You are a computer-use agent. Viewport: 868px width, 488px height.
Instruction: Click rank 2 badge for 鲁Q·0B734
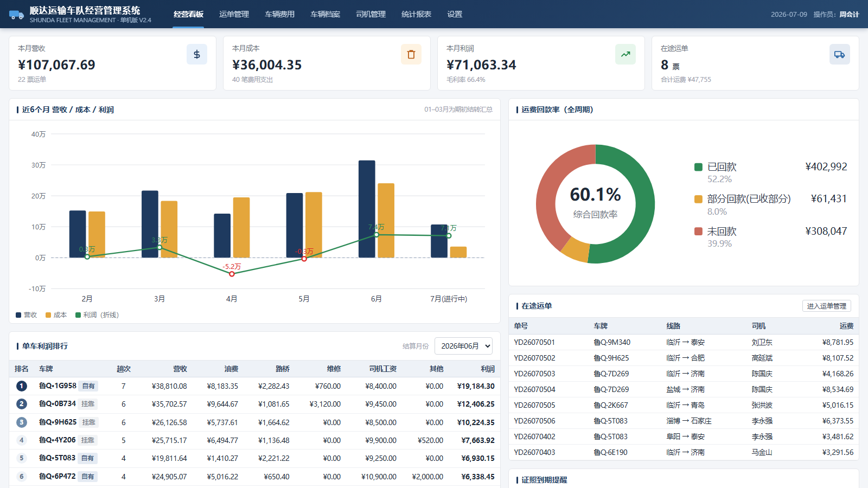coord(22,404)
